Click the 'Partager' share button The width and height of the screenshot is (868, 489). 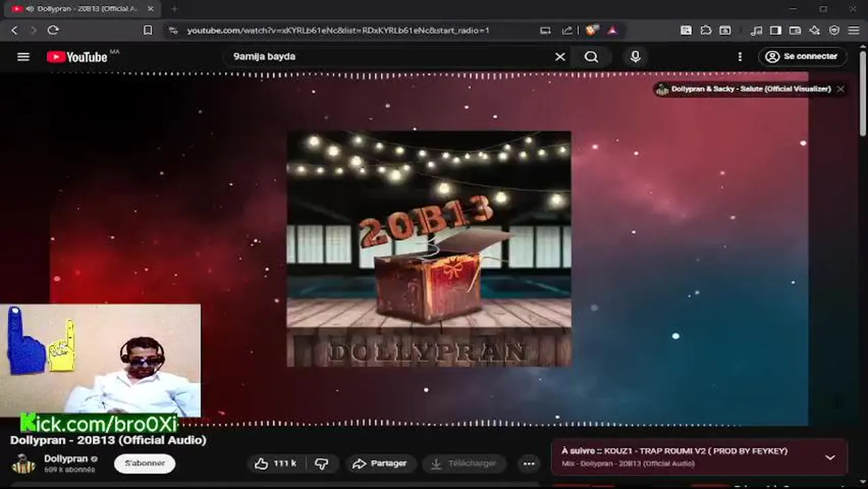(x=380, y=464)
